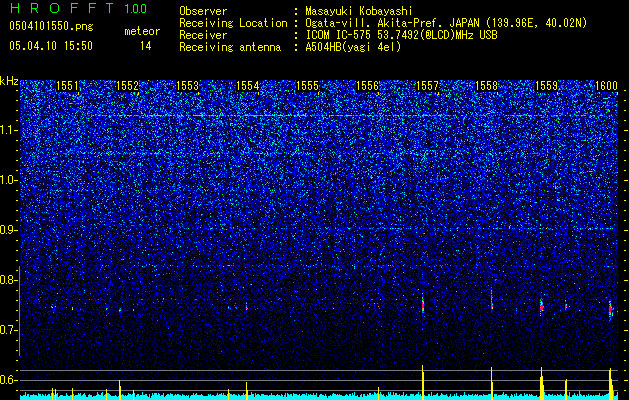The width and height of the screenshot is (629, 400).
Task: Click the 'Receiving Location' label
Action: tap(233, 23)
